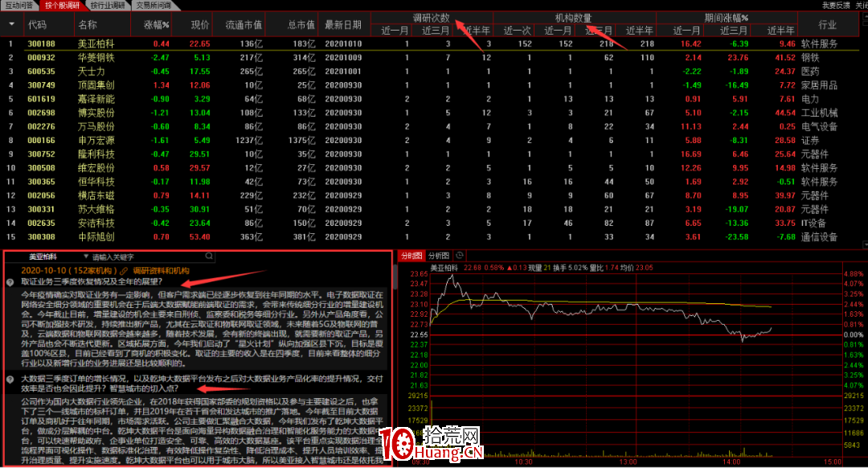
Task: Click the 证券 industry cell
Action: click(810, 141)
